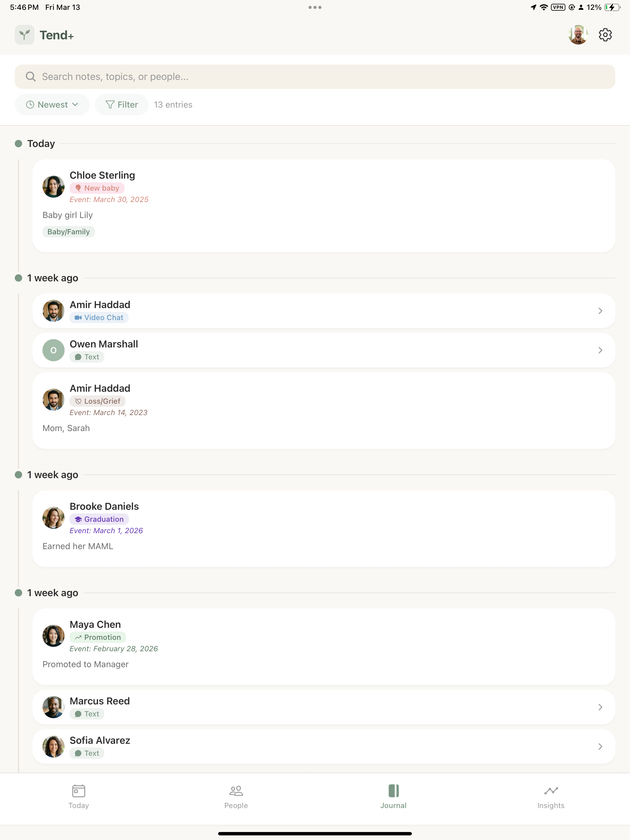Select the Baby/Family topic chip
Image resolution: width=630 pixels, height=840 pixels.
click(x=68, y=232)
